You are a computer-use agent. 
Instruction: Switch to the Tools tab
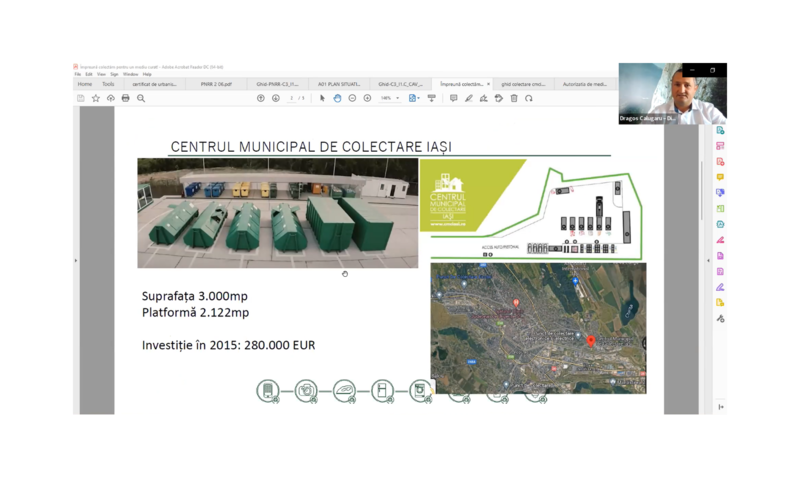(x=108, y=84)
